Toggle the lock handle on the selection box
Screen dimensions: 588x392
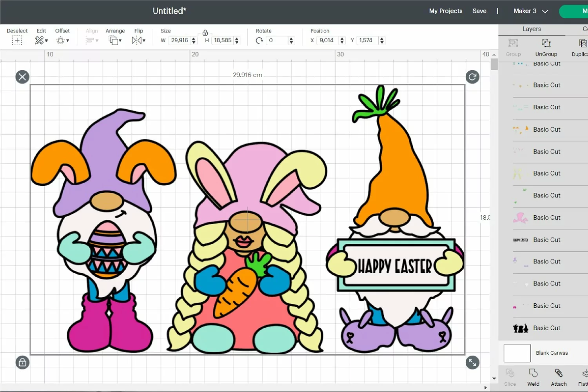tap(22, 362)
